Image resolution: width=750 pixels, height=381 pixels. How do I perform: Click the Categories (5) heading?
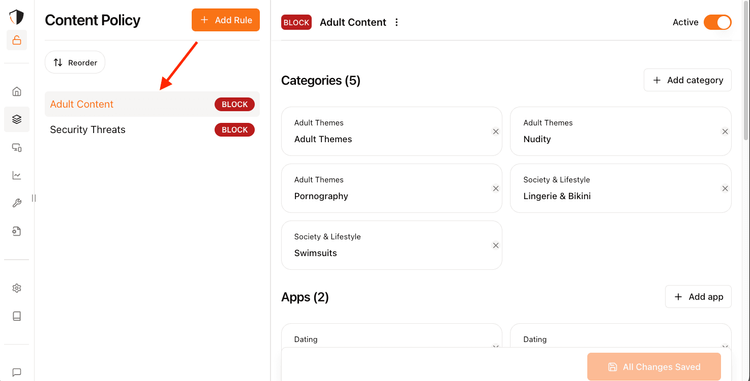[320, 80]
